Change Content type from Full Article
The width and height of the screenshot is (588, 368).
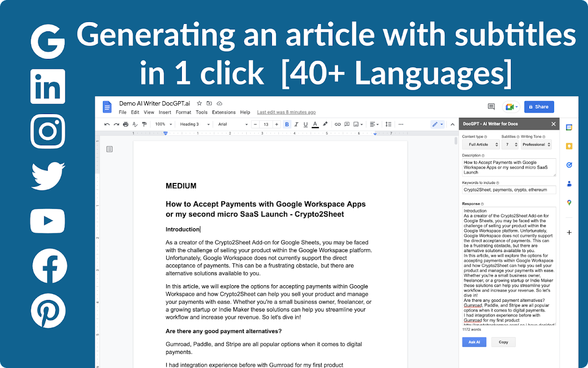(x=481, y=144)
